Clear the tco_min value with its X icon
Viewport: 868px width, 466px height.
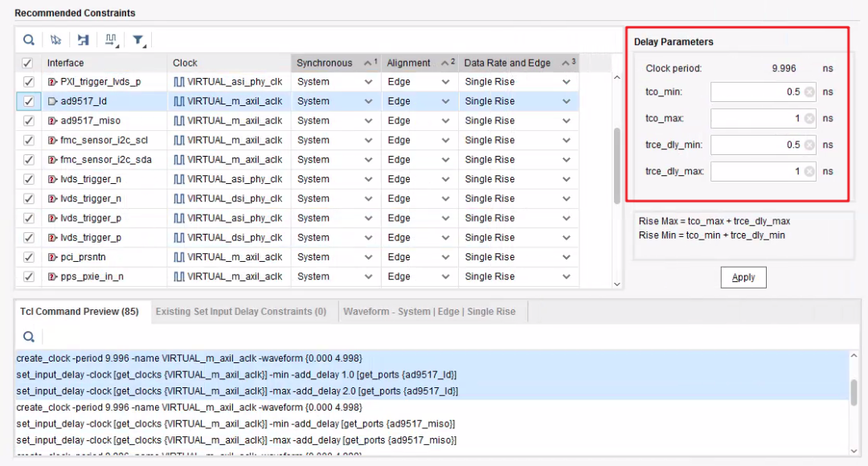tap(809, 92)
